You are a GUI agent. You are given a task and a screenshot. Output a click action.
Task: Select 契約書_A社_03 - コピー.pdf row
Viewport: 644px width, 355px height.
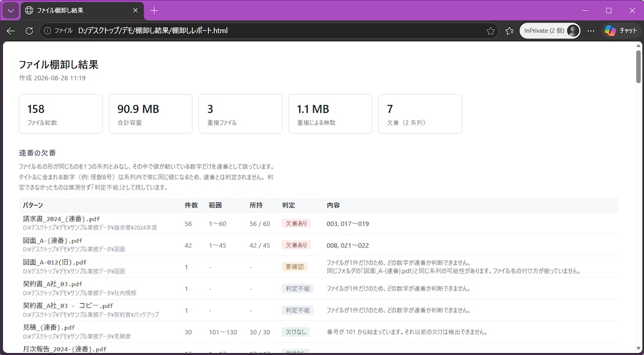(x=318, y=310)
